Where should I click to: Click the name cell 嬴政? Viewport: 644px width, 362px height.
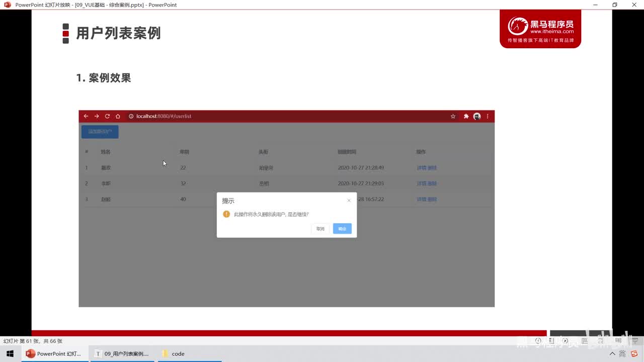(106, 168)
